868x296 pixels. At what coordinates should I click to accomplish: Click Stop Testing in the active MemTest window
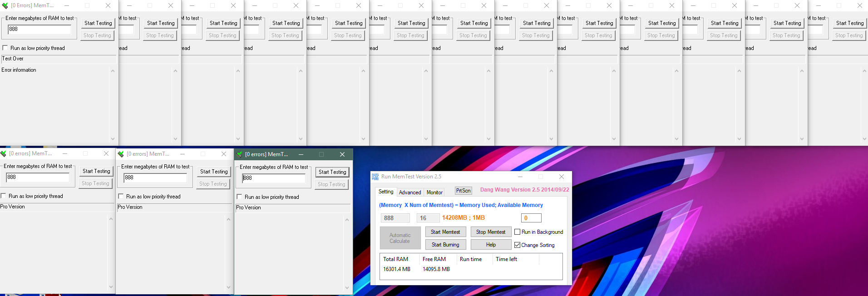pos(331,184)
